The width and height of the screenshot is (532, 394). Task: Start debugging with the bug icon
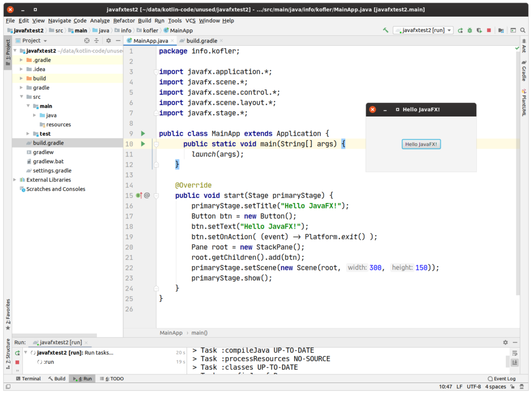[x=470, y=30]
